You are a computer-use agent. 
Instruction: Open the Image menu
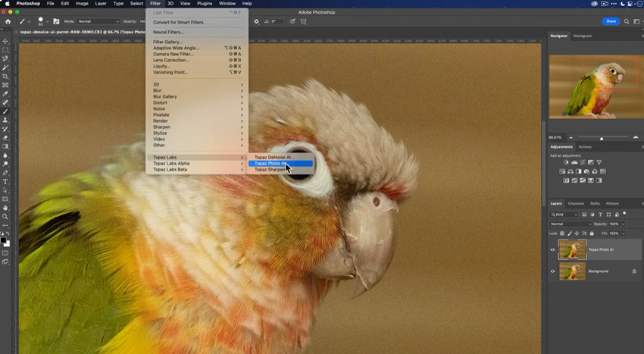[82, 3]
